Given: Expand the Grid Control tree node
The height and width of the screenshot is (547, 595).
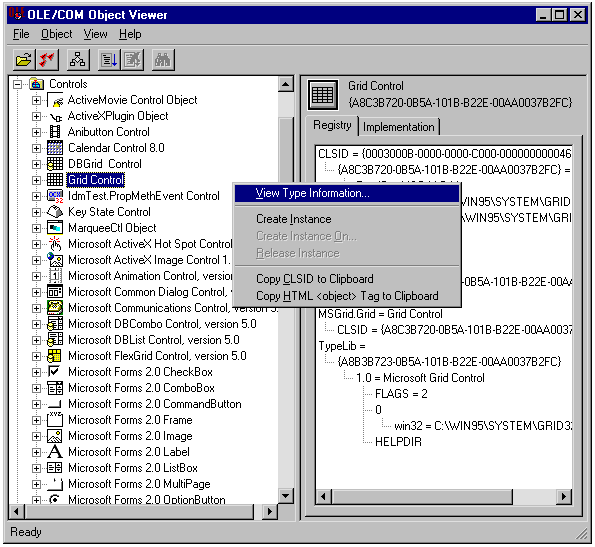Looking at the screenshot, I should tap(36, 180).
